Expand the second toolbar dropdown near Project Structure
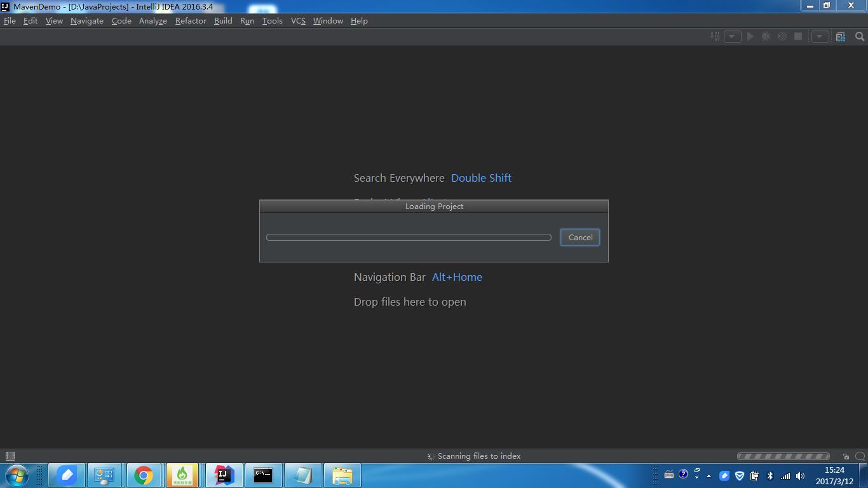 point(820,36)
